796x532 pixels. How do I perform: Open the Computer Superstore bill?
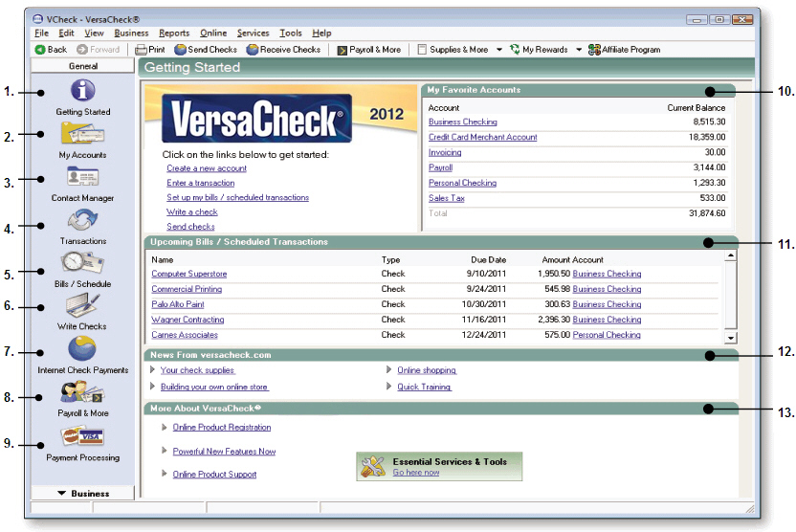(x=188, y=274)
